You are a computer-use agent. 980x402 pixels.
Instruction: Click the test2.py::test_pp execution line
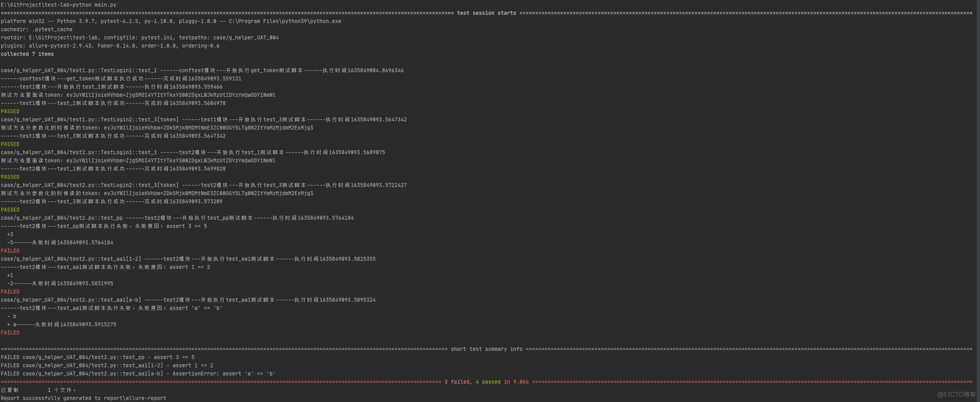(x=177, y=218)
